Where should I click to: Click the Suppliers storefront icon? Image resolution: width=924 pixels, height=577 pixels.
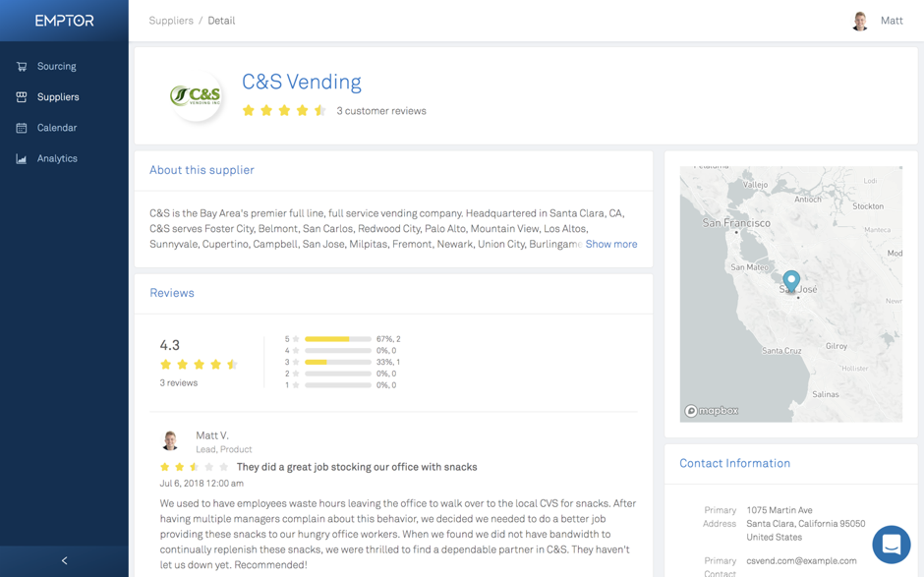click(22, 97)
